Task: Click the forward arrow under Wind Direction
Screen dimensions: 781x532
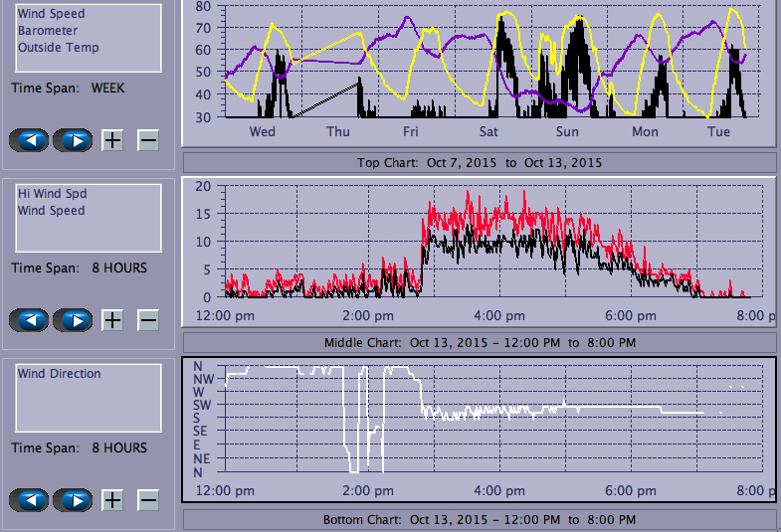Action: (x=73, y=500)
